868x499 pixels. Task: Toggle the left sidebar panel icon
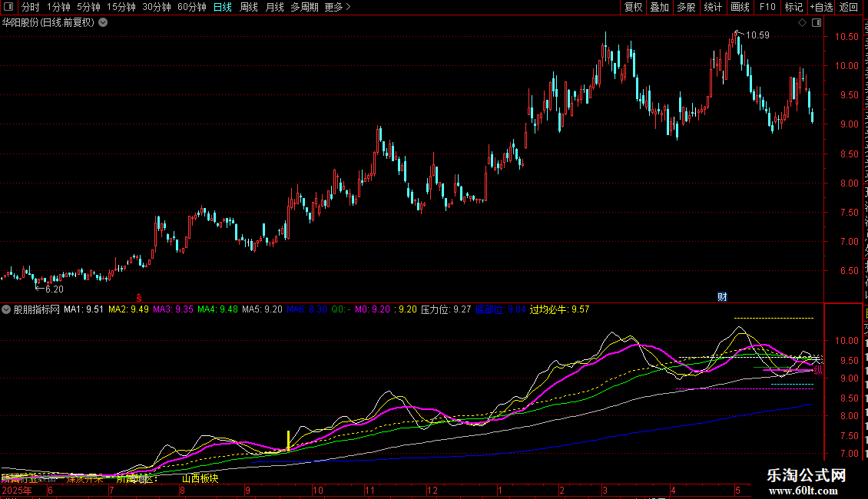pos(8,7)
